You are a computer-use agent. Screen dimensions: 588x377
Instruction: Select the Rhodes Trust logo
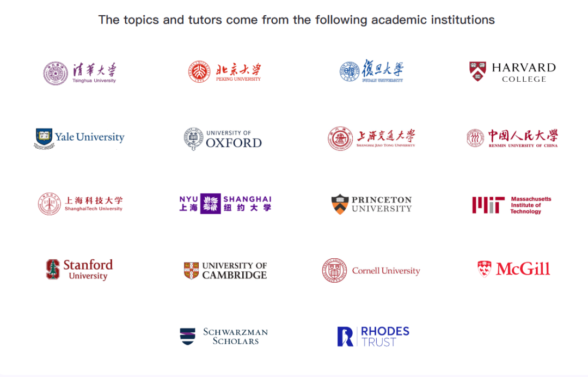(373, 336)
